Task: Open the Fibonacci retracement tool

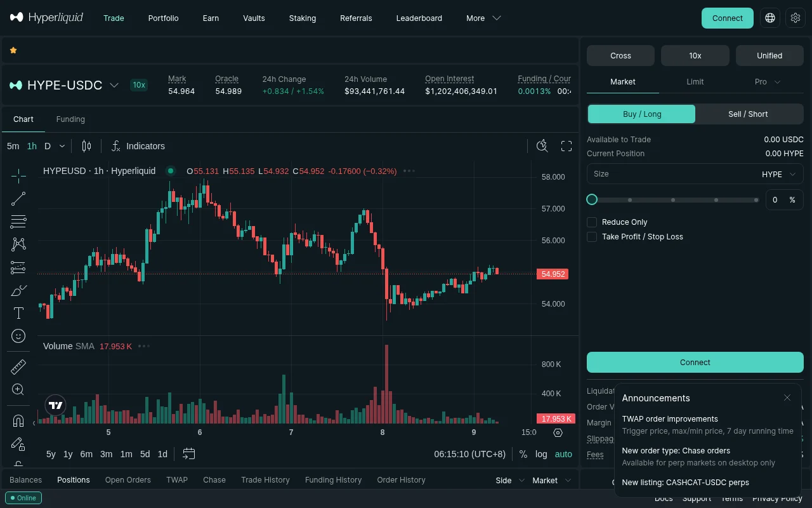Action: coord(18,222)
